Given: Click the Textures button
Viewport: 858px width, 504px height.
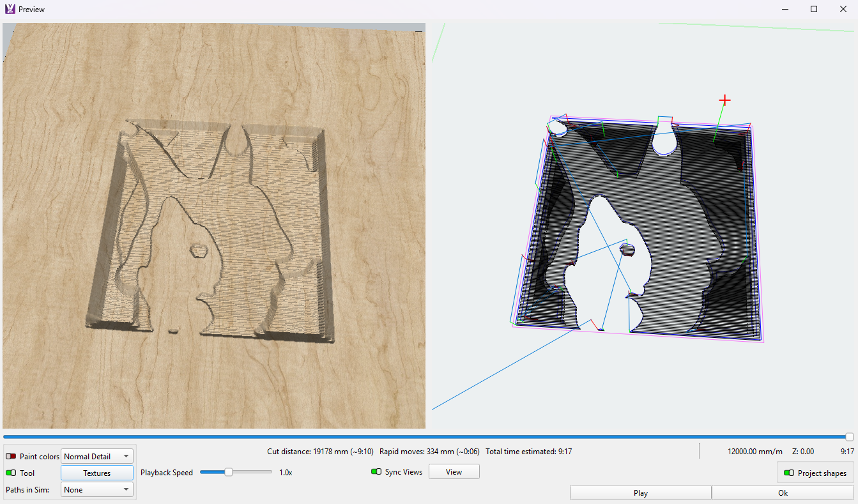Looking at the screenshot, I should tap(97, 473).
